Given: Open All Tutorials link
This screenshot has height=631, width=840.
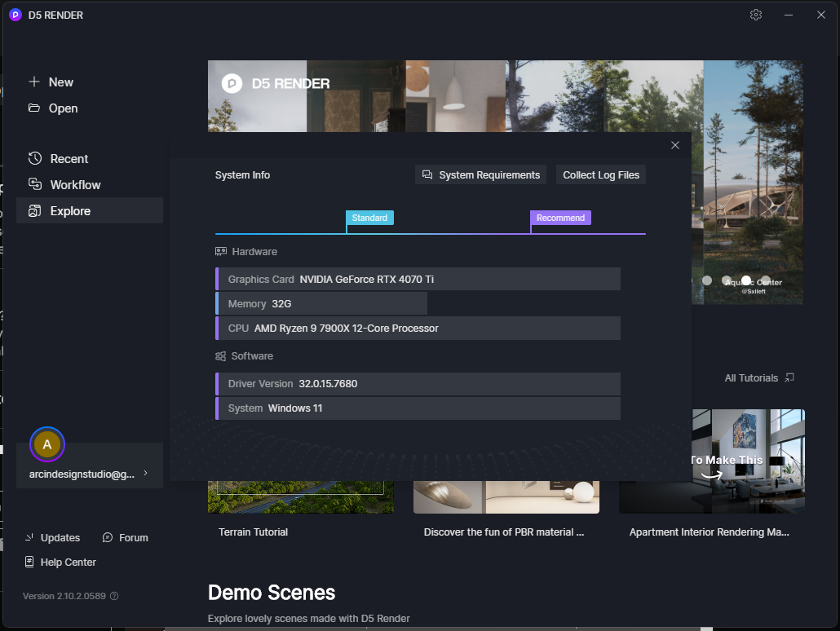Looking at the screenshot, I should [751, 378].
